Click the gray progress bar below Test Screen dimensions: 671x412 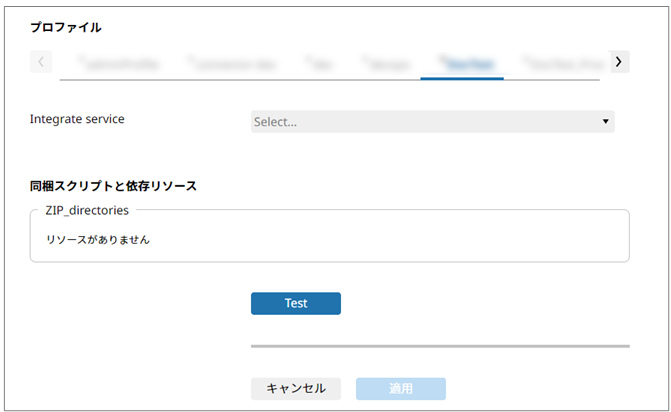[x=440, y=346]
